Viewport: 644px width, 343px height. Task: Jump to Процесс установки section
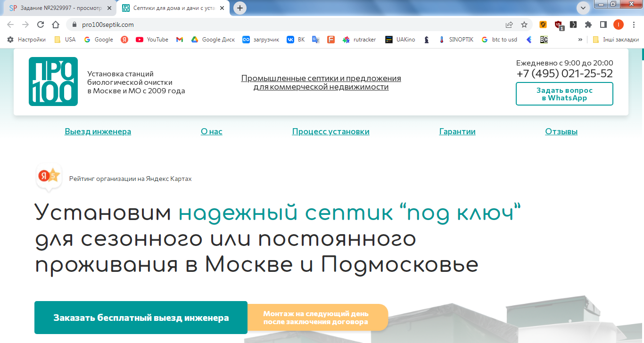point(331,131)
